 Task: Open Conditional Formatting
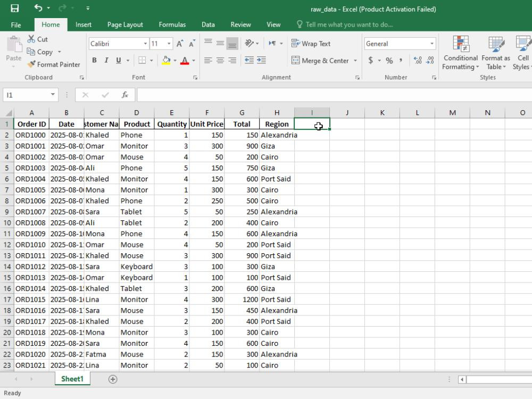[461, 53]
